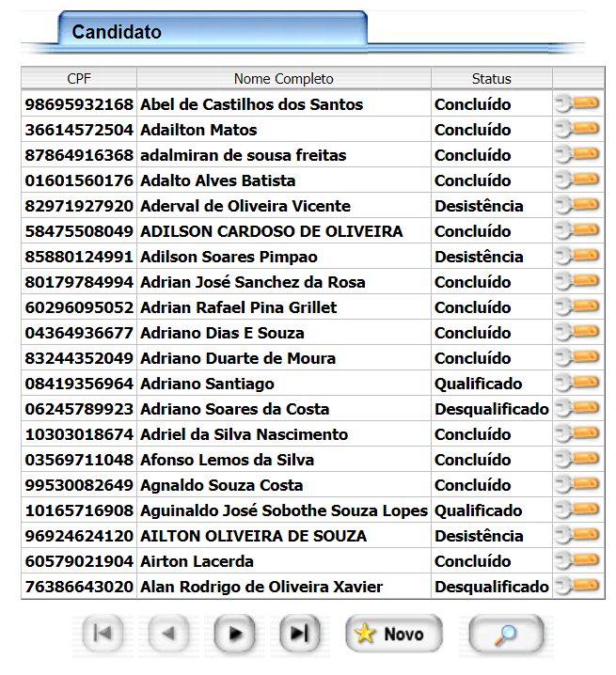Click the Novo button to add a candidate

(x=388, y=635)
